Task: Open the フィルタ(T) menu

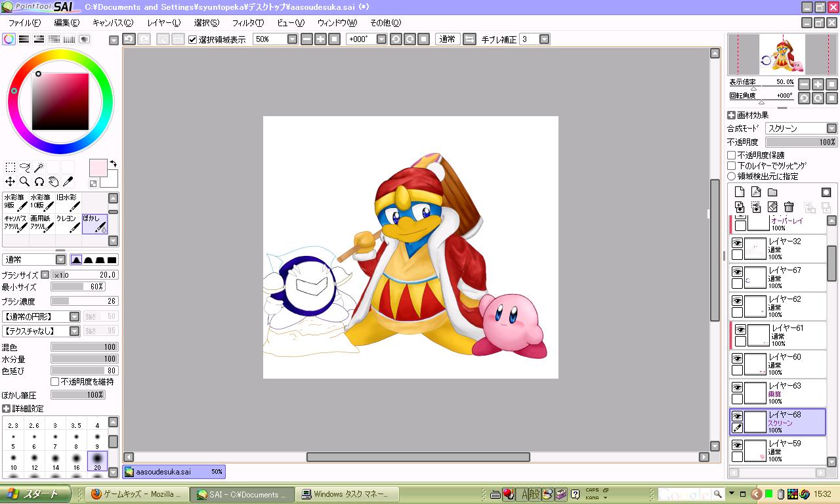Action: point(248,23)
